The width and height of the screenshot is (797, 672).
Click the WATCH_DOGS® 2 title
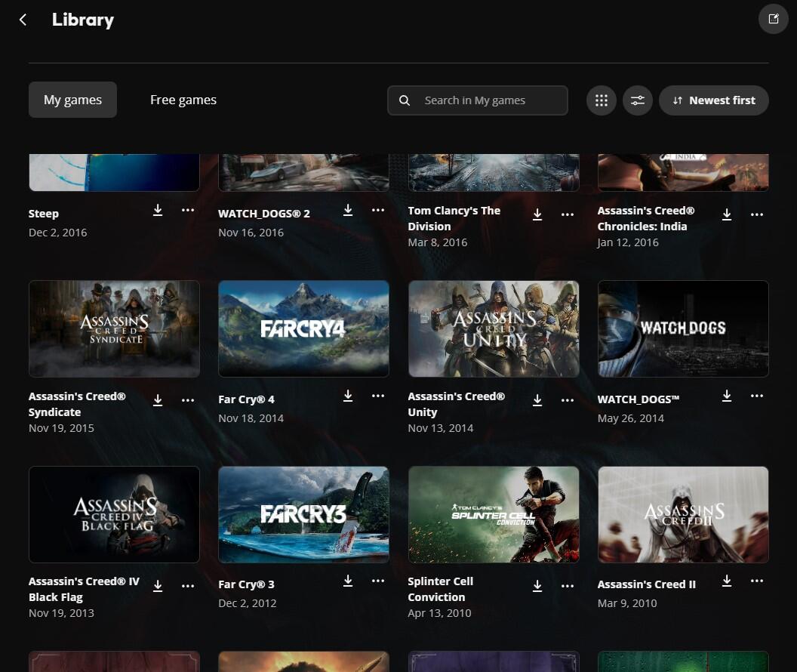(264, 214)
